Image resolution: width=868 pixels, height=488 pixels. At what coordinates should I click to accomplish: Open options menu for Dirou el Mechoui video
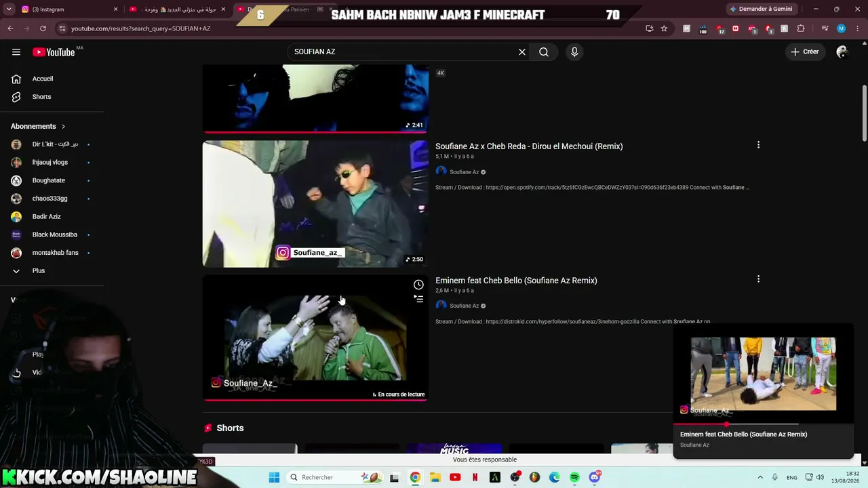[758, 145]
